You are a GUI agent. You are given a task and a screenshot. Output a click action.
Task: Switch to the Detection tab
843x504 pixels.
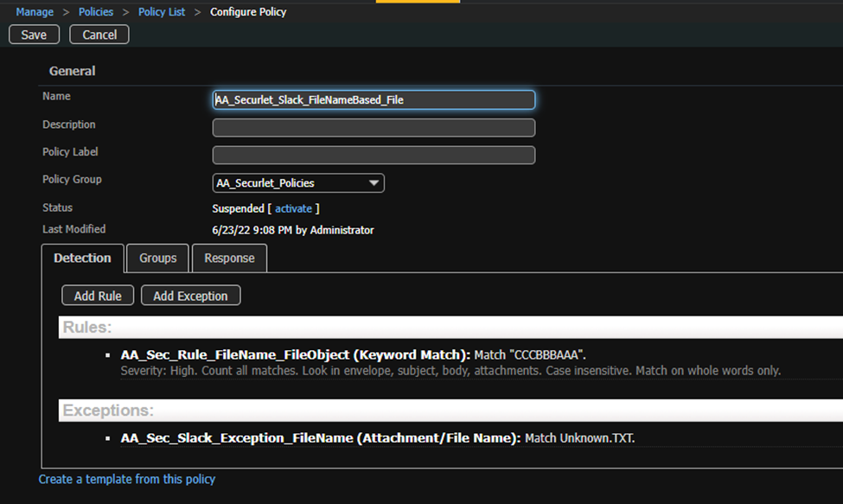click(x=82, y=258)
